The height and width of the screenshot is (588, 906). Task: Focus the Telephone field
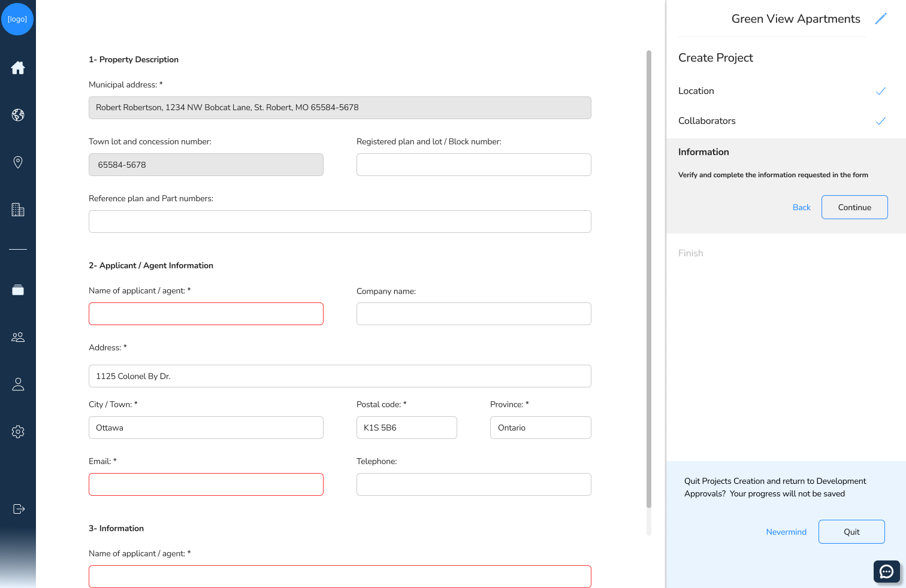point(474,484)
